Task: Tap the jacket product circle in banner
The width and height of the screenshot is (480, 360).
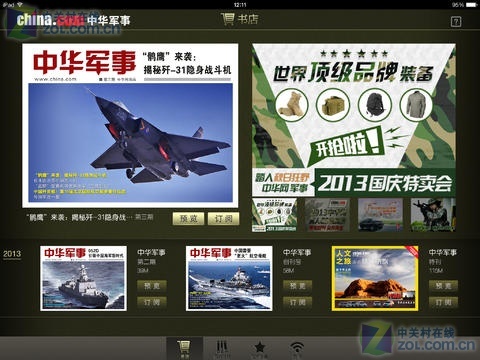Action: click(x=416, y=105)
